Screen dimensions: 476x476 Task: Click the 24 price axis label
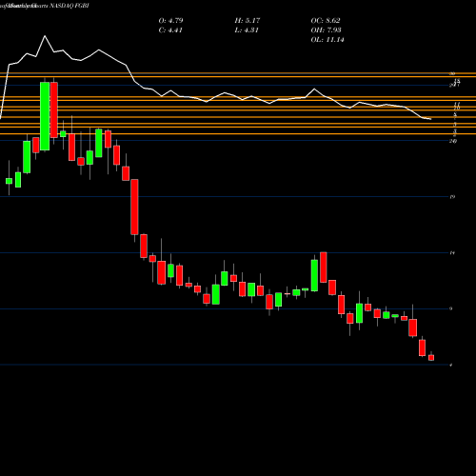[x=453, y=141]
